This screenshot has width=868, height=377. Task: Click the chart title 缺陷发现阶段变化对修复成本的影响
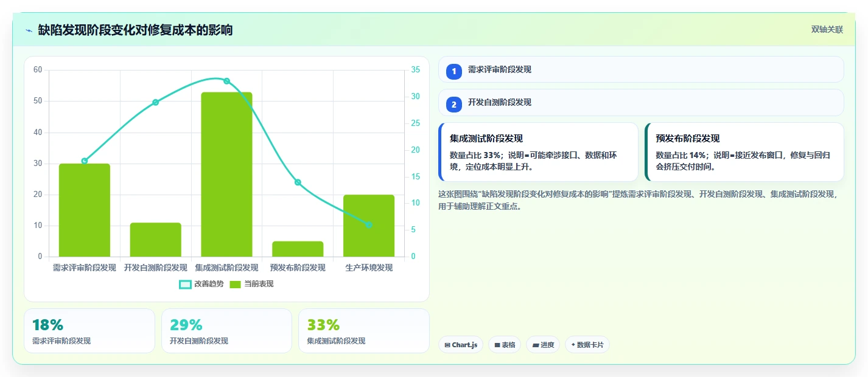tap(135, 30)
